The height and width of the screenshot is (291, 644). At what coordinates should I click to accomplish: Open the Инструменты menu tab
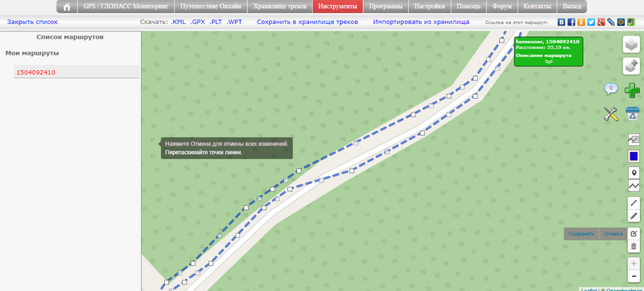point(337,6)
